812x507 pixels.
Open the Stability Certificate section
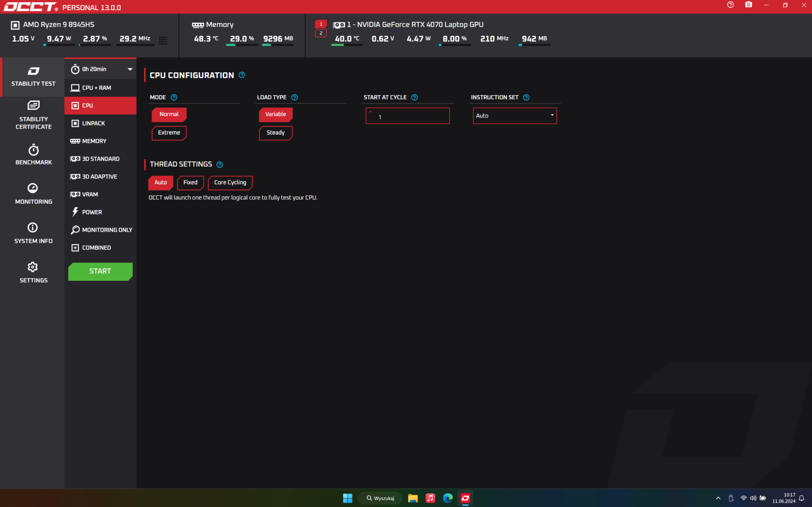pos(33,115)
